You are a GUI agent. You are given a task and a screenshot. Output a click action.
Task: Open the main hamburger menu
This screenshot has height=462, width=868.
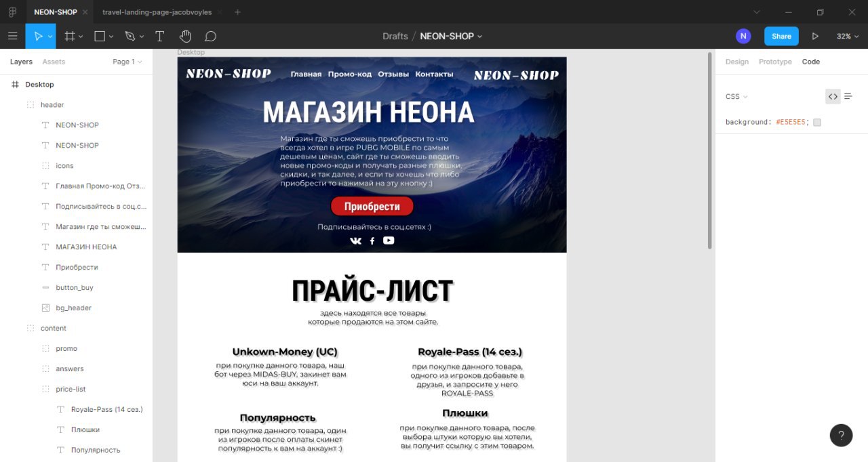point(12,36)
